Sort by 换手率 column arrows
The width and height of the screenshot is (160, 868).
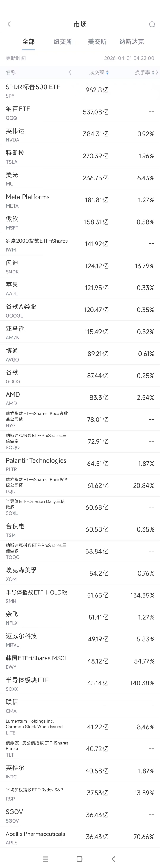coord(153,72)
